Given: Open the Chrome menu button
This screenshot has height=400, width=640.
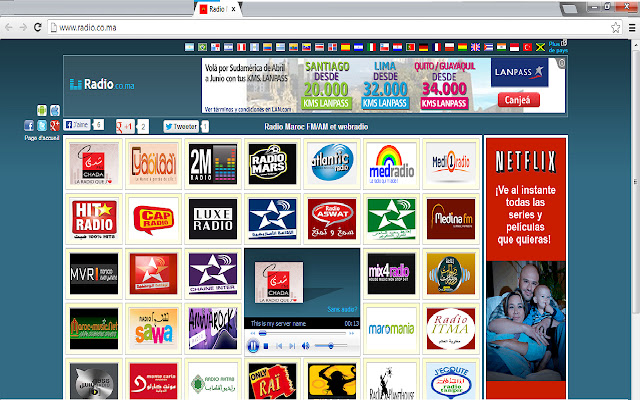Looking at the screenshot, I should (632, 27).
